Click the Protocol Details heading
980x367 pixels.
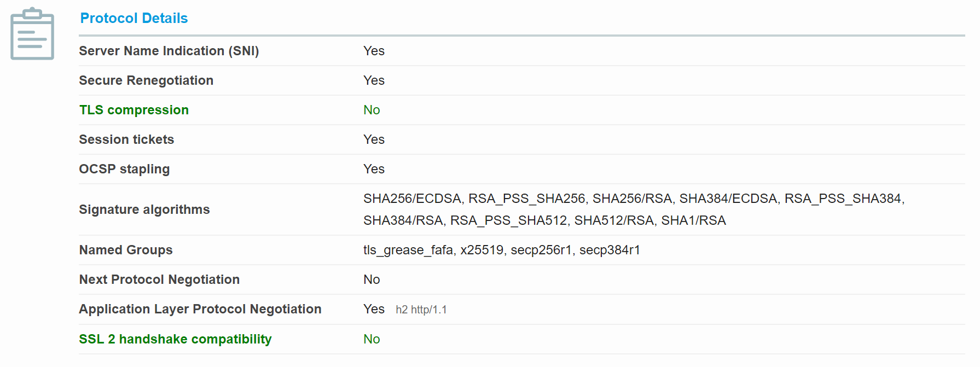pyautogui.click(x=134, y=18)
